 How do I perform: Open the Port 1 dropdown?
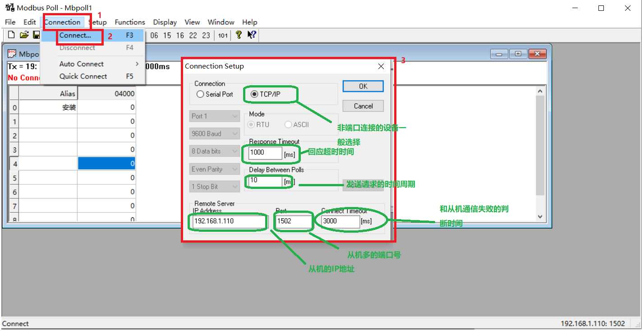(215, 116)
